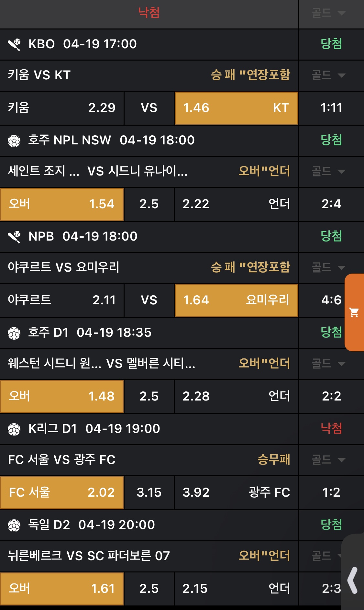
Task: Tap the 3.15 draw odds cell
Action: click(149, 493)
